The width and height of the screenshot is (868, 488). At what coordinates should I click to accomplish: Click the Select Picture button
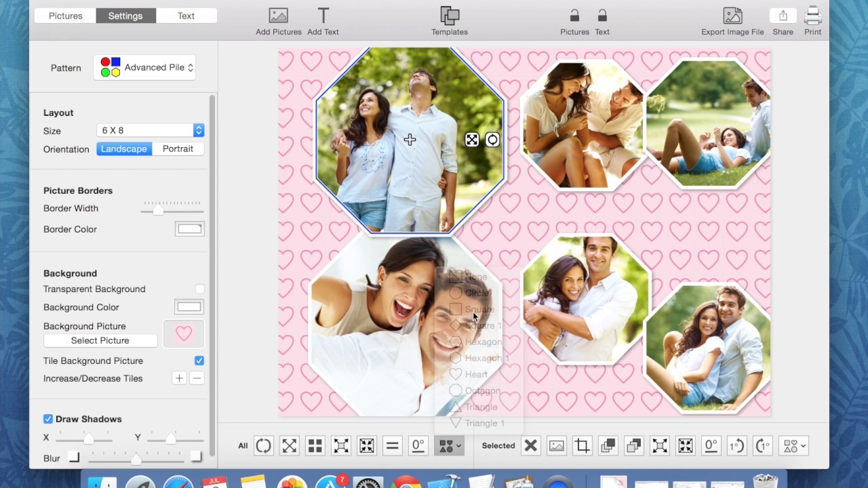pos(100,340)
